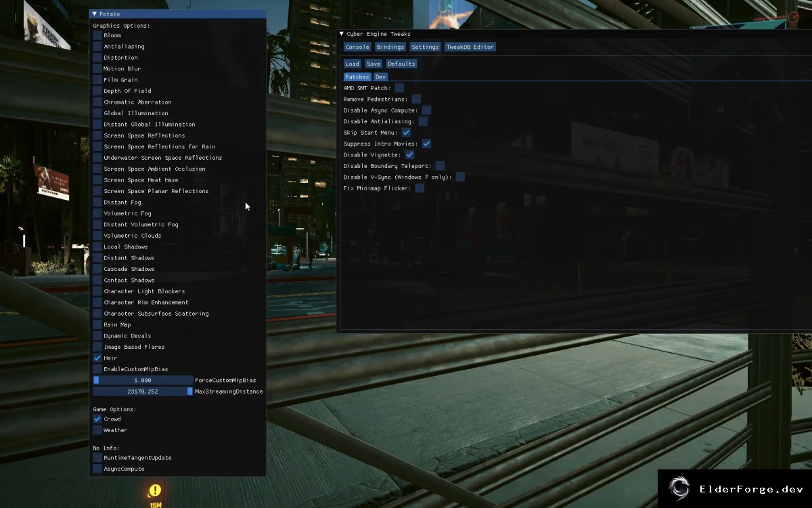Tick Screen Space Ambient Occlusion
Viewport: 812px width, 508px height.
[97, 169]
